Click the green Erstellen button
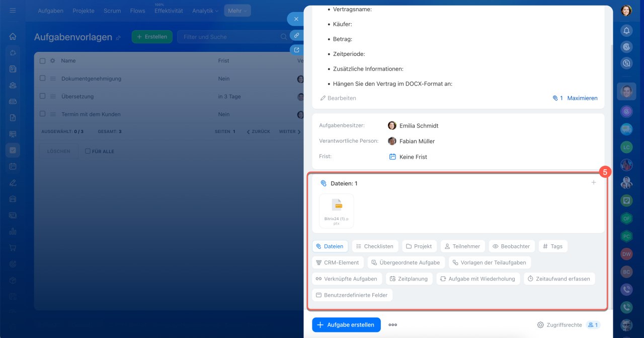The image size is (644, 338). coord(152,37)
